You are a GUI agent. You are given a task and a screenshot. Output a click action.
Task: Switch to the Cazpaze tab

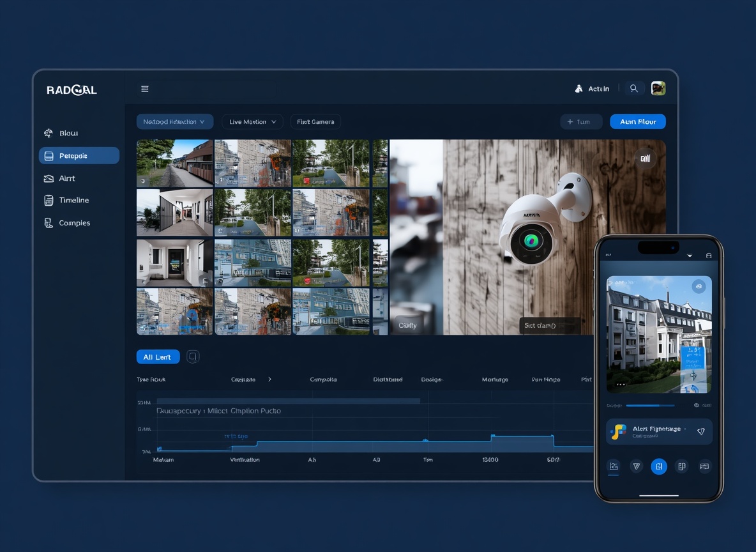pyautogui.click(x=243, y=379)
